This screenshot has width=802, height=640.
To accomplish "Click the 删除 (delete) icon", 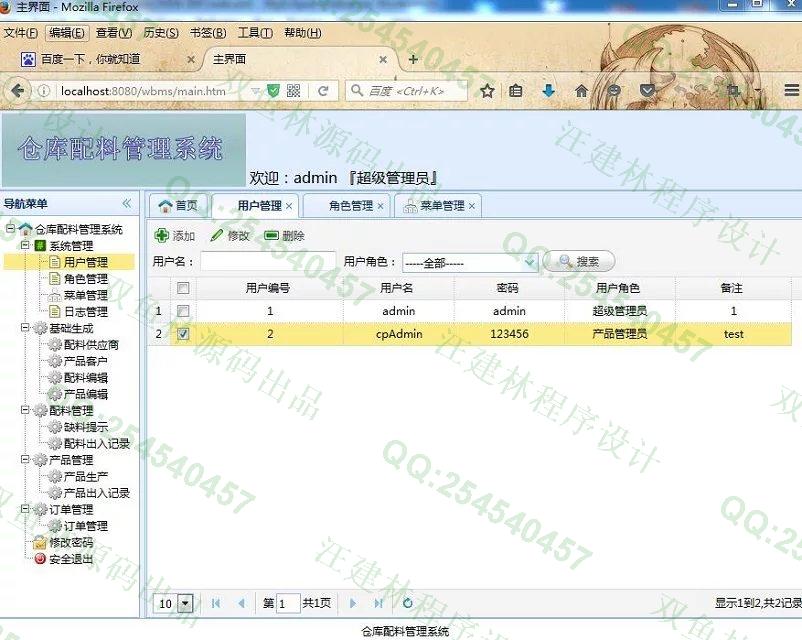I will 271,236.
